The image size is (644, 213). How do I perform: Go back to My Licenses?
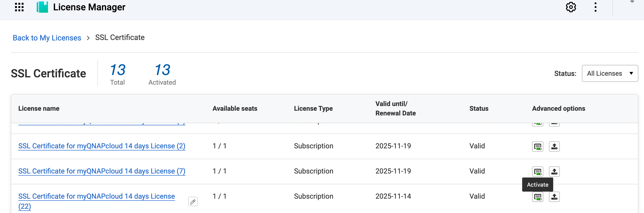point(47,38)
